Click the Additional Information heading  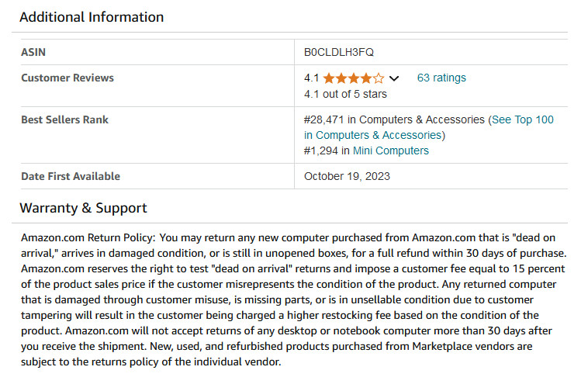(92, 17)
